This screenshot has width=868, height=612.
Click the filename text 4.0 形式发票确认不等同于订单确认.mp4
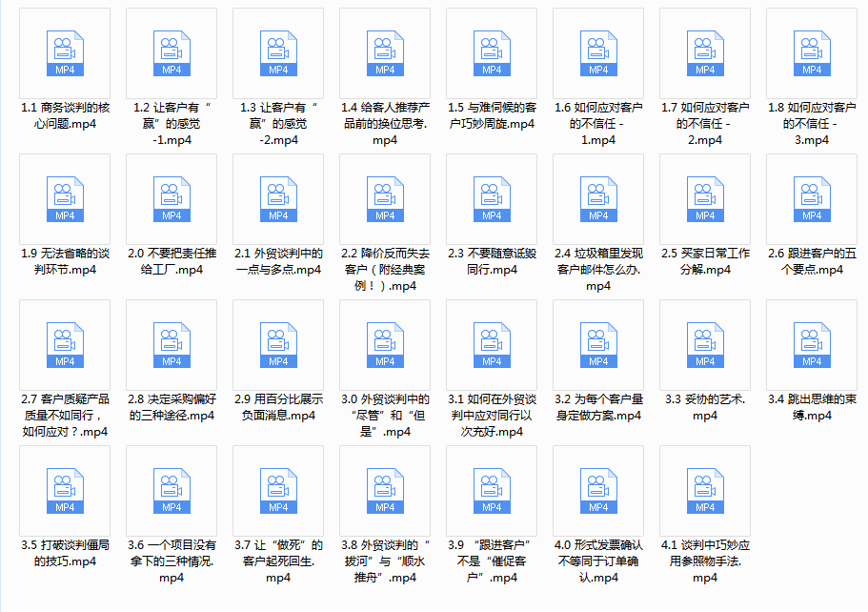point(598,561)
